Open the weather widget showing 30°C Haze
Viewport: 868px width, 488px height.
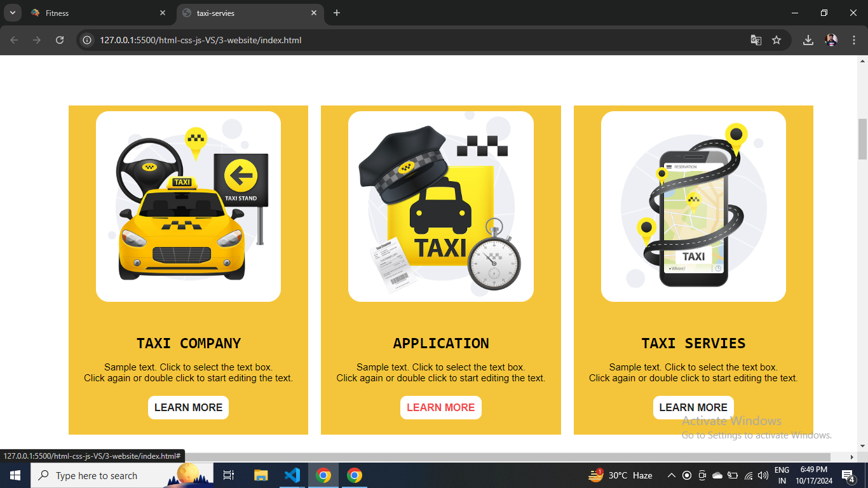click(x=621, y=475)
